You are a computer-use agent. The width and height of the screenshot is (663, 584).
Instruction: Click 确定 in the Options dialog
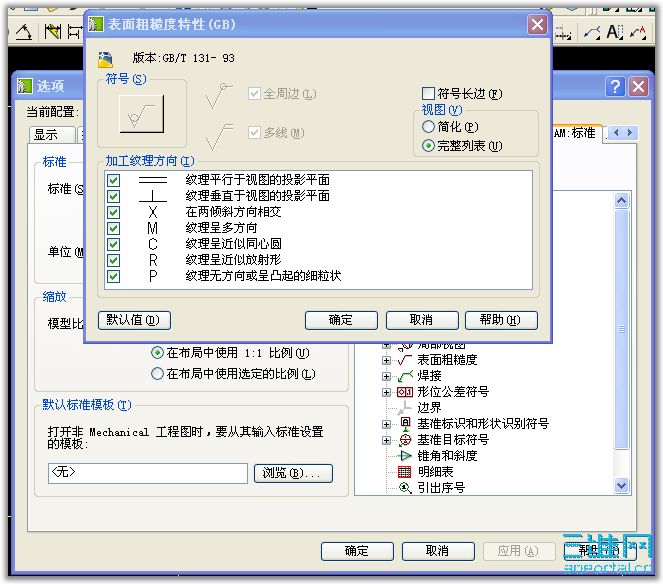(357, 551)
